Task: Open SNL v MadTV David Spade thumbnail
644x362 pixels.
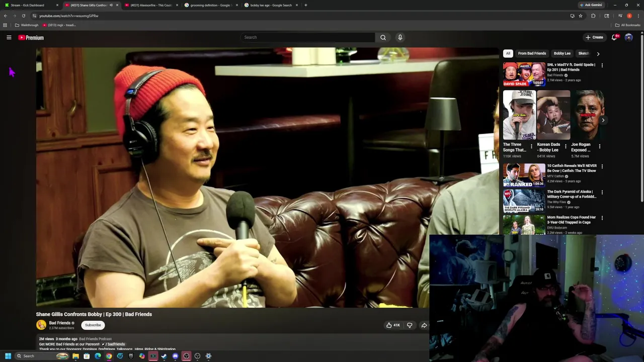Action: click(524, 74)
